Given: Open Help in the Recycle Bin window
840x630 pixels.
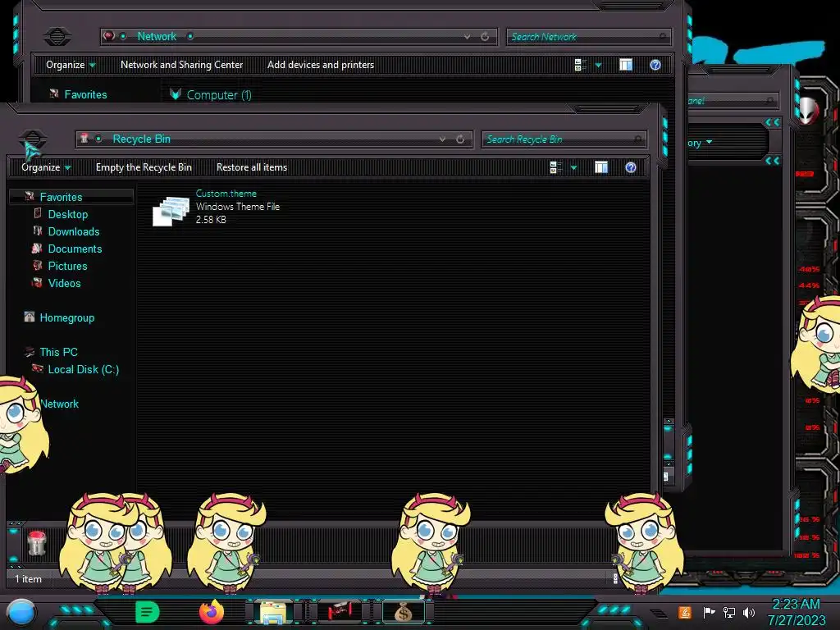Looking at the screenshot, I should pyautogui.click(x=631, y=167).
